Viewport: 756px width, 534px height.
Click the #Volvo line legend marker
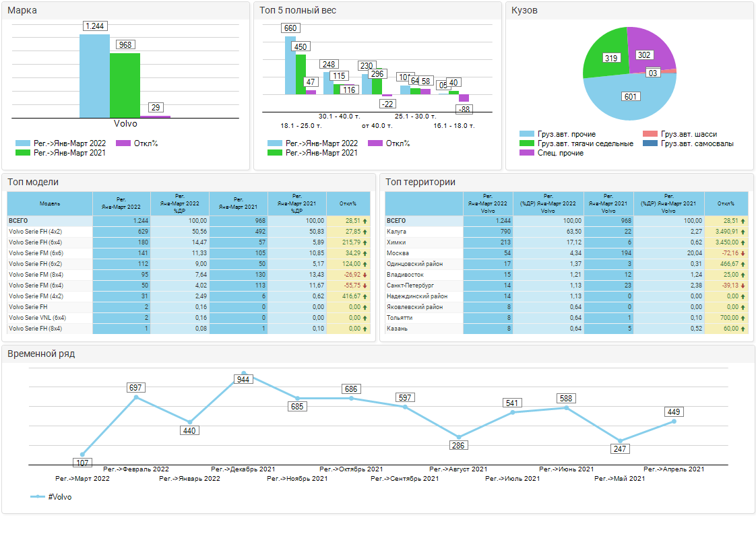click(x=38, y=497)
